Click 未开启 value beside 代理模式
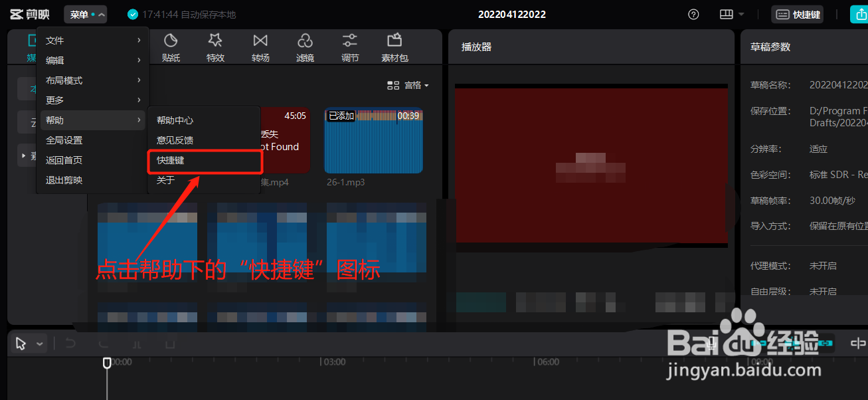The width and height of the screenshot is (868, 400). tap(823, 266)
